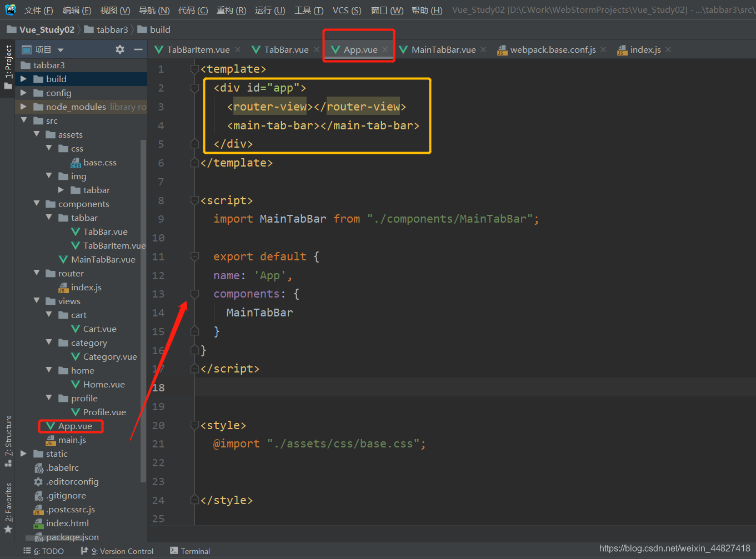This screenshot has height=559, width=756.
Task: Click tabbar3 in the breadcrumb bar
Action: [112, 29]
